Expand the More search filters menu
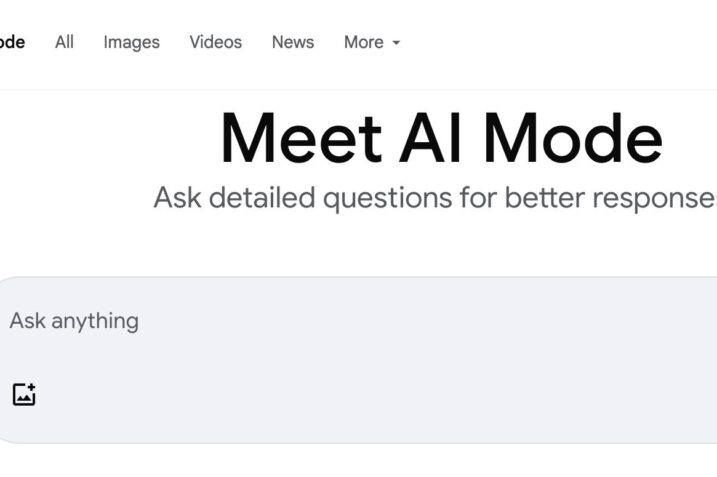This screenshot has height=477, width=717. pyautogui.click(x=371, y=42)
